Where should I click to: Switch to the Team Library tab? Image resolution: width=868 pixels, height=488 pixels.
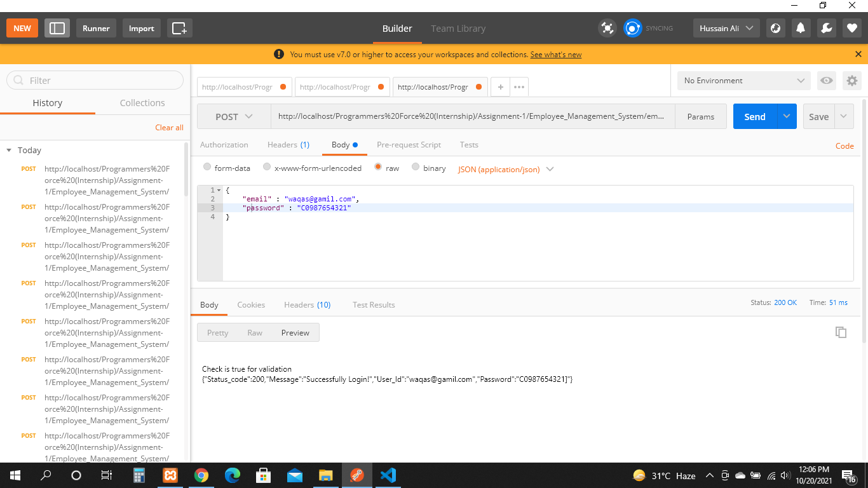[458, 28]
